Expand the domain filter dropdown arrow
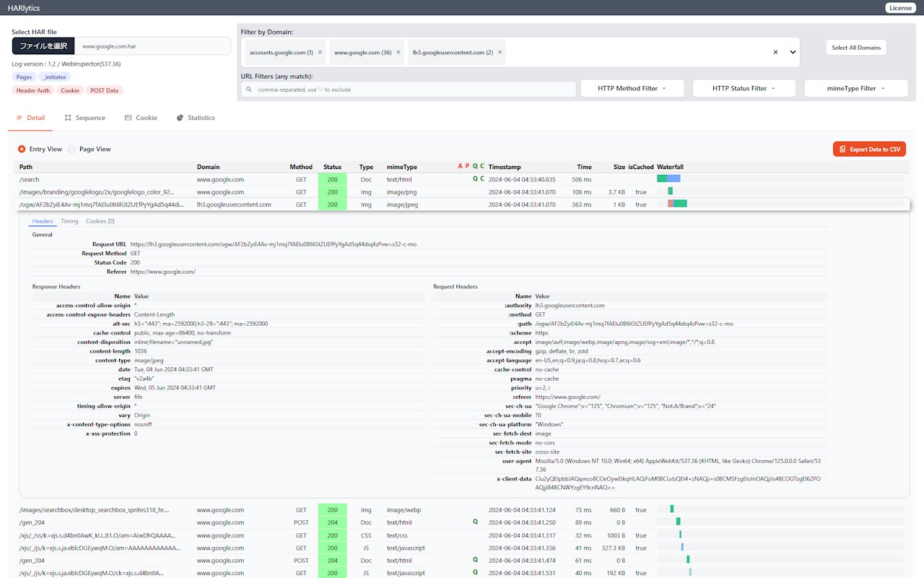 coord(792,52)
